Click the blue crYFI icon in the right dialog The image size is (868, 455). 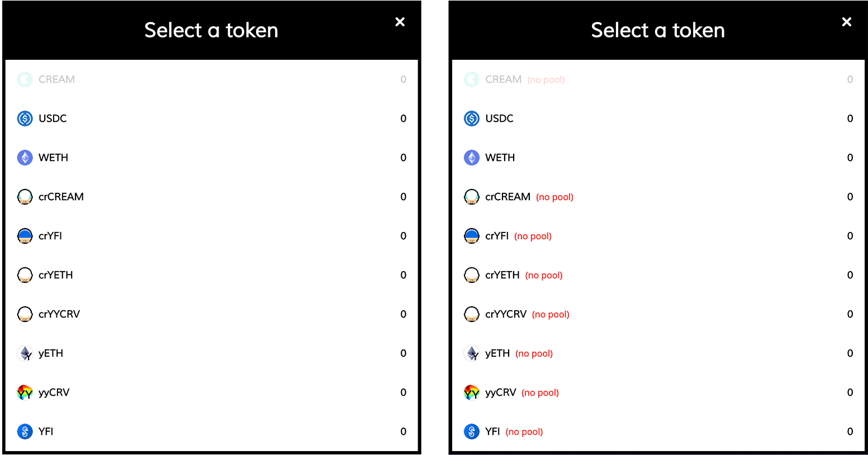(472, 236)
